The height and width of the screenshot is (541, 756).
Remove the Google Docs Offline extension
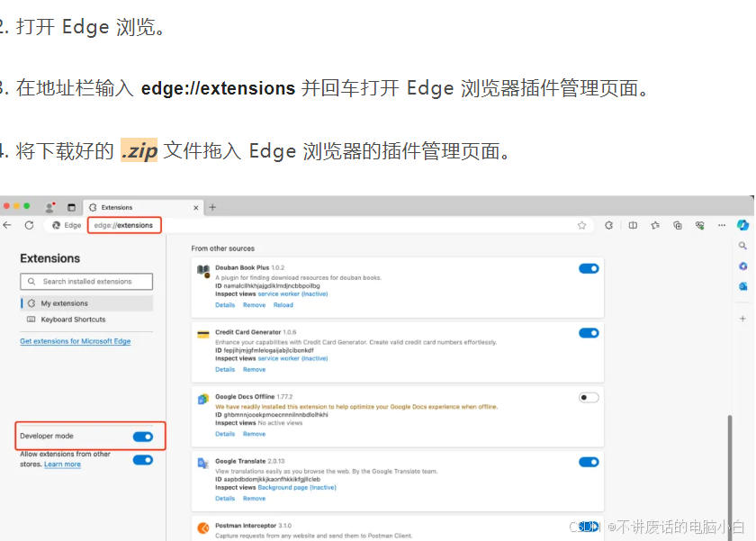click(254, 435)
